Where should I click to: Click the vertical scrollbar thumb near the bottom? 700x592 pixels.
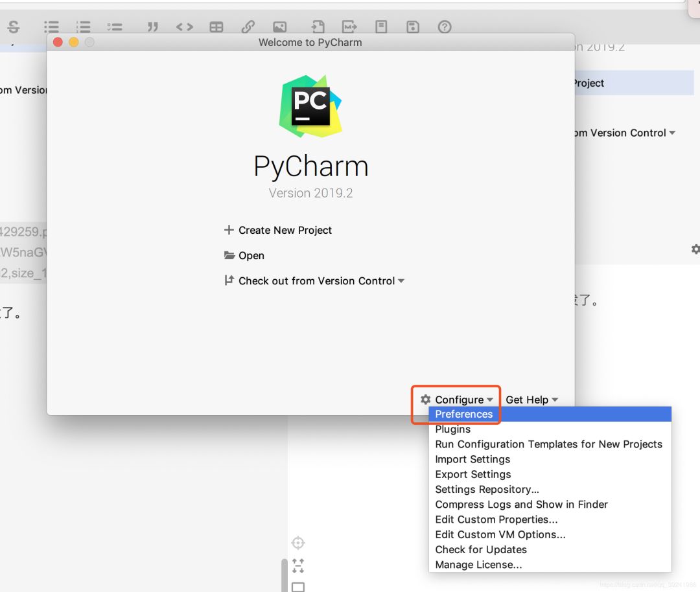(x=285, y=575)
